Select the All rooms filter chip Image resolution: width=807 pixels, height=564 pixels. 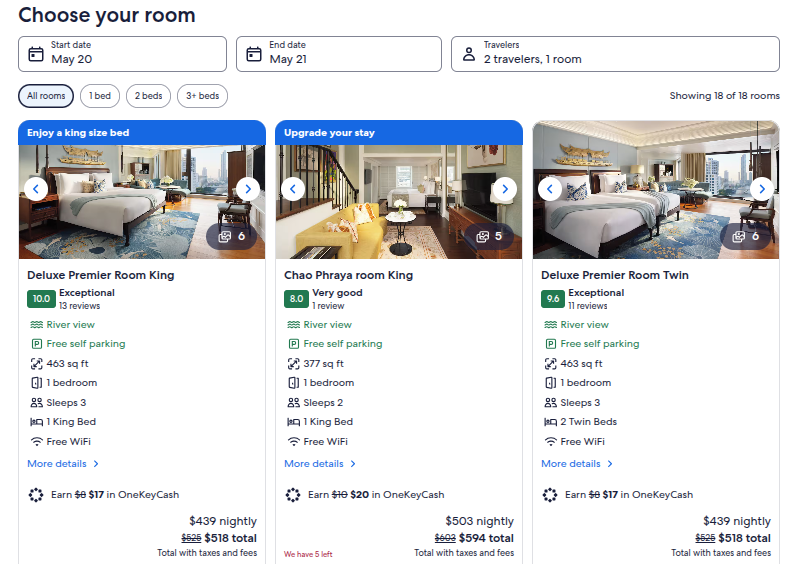(x=46, y=96)
